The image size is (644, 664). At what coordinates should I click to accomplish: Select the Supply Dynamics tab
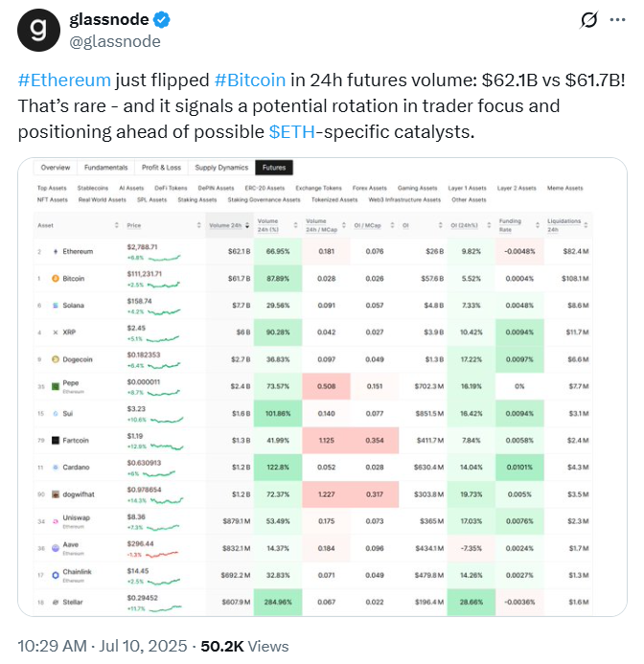pyautogui.click(x=221, y=168)
